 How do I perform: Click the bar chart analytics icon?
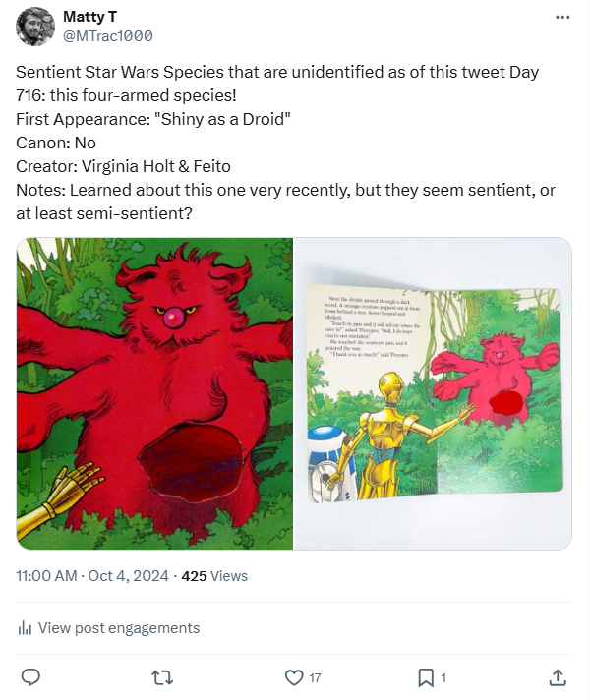[26, 628]
